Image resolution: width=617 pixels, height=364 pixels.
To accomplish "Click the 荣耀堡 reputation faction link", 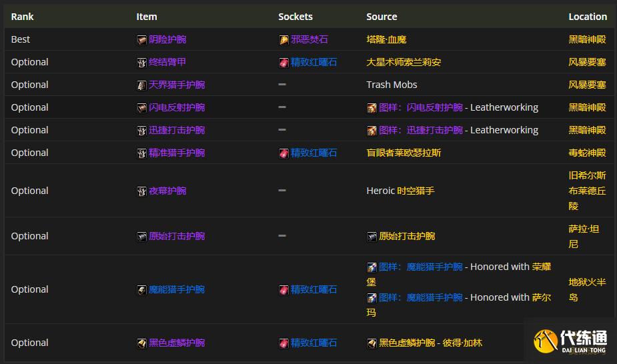I will 541,267.
